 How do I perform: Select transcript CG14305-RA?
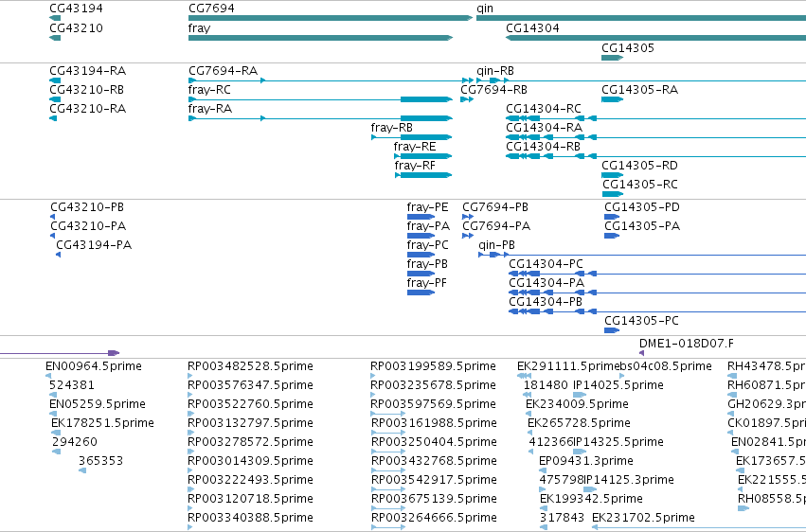[612, 99]
